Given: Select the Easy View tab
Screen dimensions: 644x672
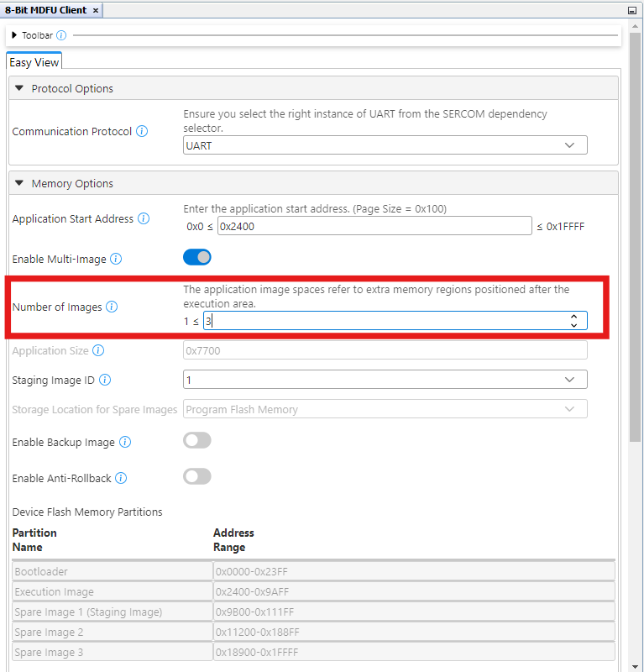Looking at the screenshot, I should [x=34, y=63].
